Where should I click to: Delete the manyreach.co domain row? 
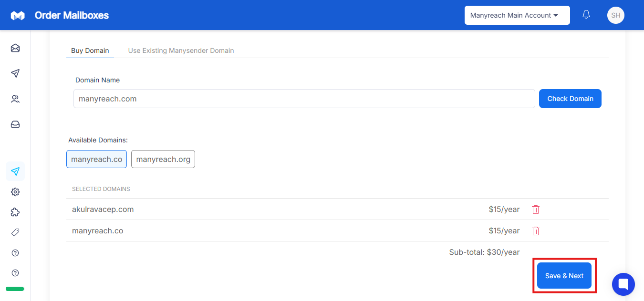[x=536, y=231]
